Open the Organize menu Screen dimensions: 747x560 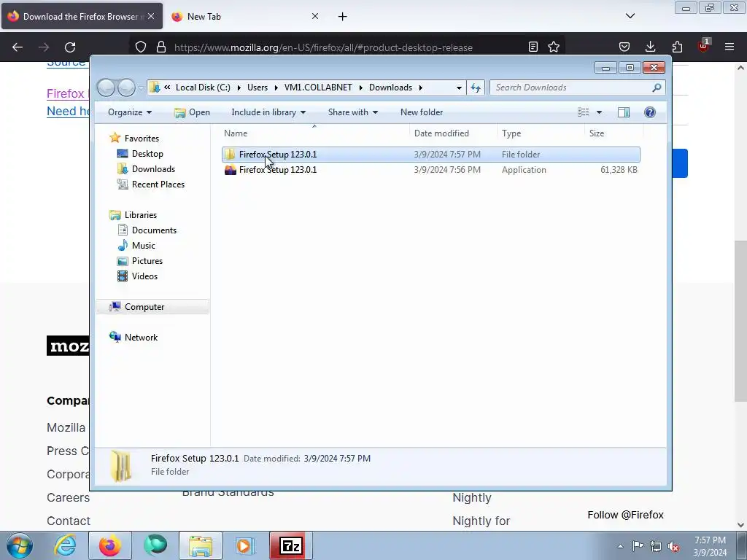(130, 112)
